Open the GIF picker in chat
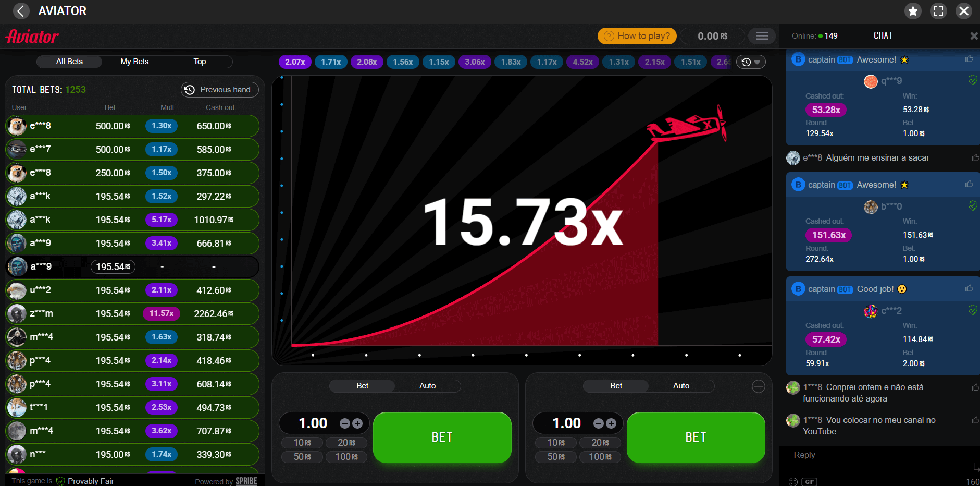 click(809, 482)
